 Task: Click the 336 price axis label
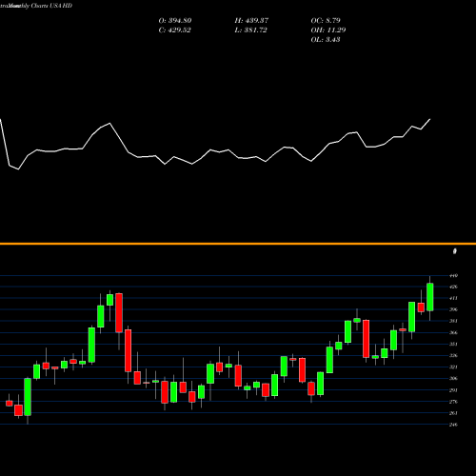(453, 356)
